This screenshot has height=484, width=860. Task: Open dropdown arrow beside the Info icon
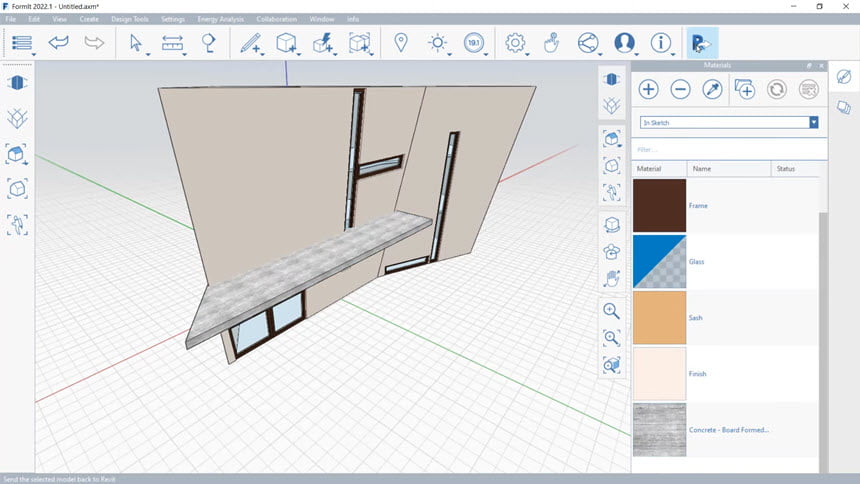(x=672, y=54)
